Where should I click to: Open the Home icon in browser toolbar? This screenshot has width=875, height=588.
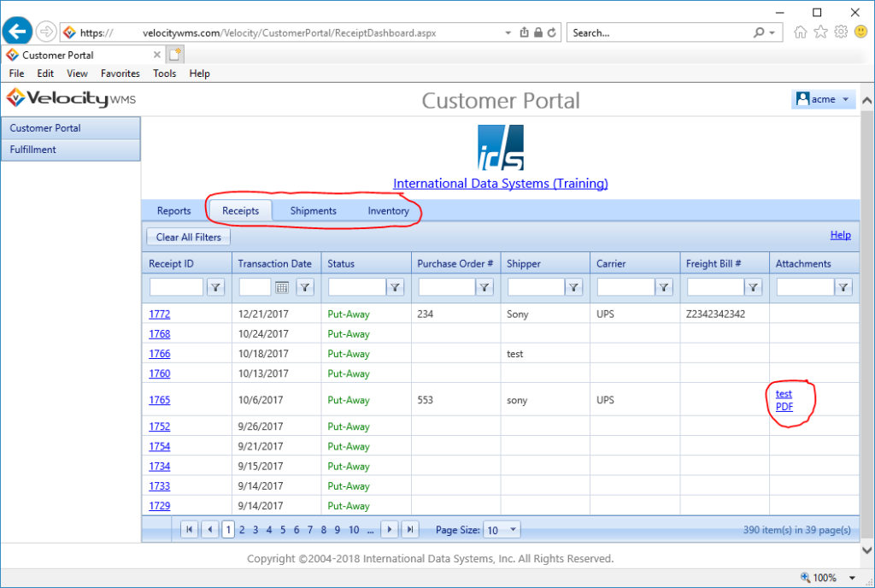point(801,32)
